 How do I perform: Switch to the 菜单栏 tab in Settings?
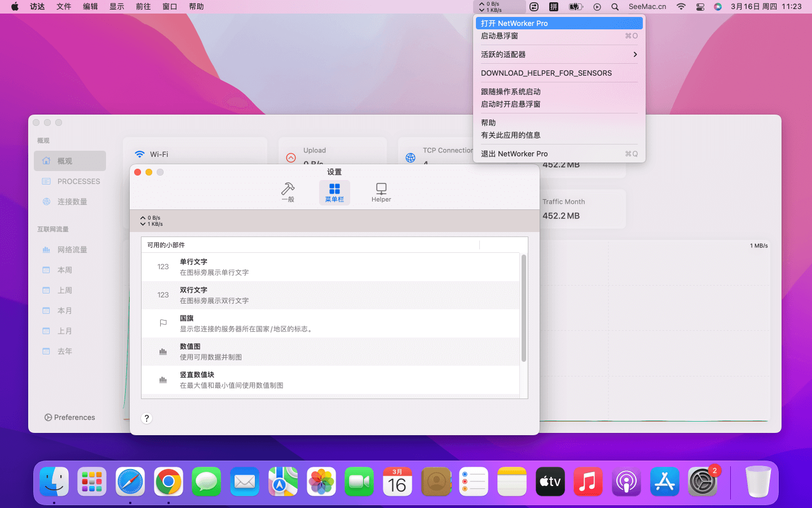point(334,192)
